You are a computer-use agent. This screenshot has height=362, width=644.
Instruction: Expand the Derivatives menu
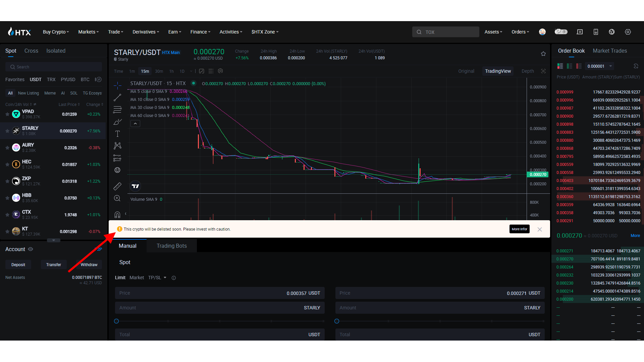(146, 32)
